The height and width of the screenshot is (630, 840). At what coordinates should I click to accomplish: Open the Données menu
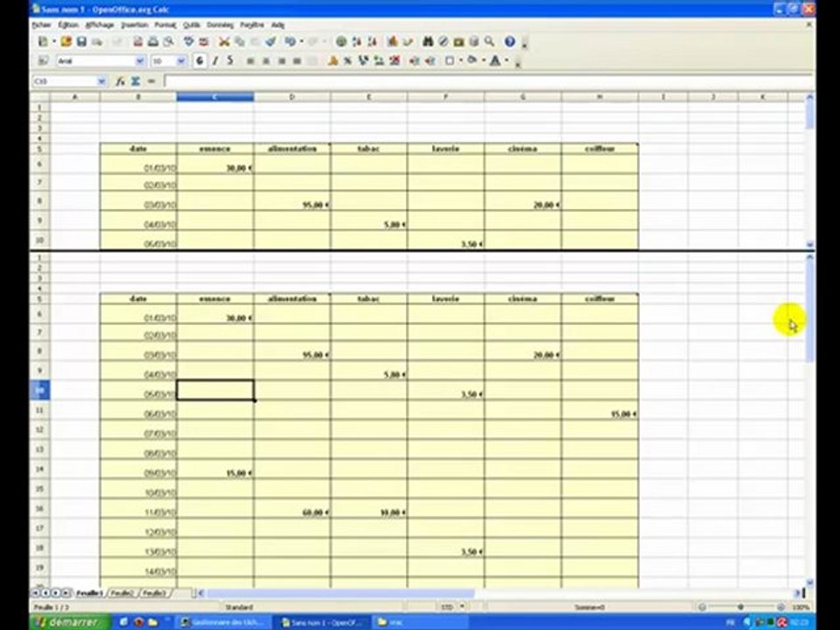tap(220, 24)
